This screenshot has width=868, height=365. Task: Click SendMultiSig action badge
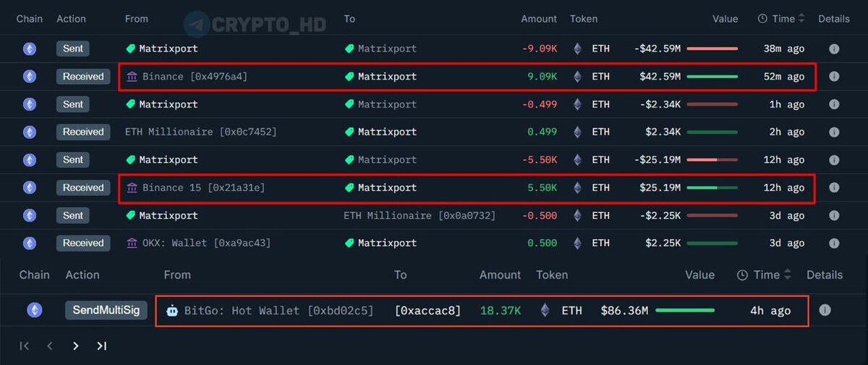coord(106,310)
